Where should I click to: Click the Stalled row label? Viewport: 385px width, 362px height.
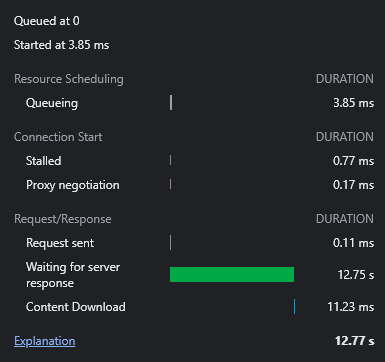pos(44,161)
